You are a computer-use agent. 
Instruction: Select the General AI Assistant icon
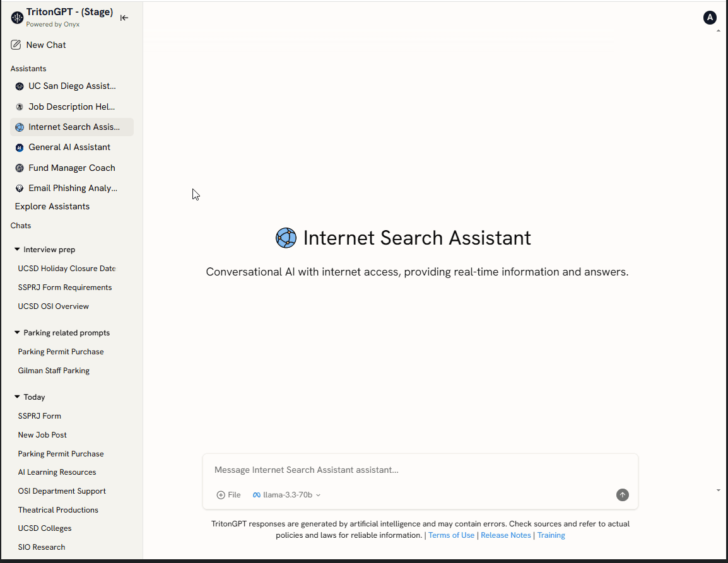pyautogui.click(x=19, y=147)
